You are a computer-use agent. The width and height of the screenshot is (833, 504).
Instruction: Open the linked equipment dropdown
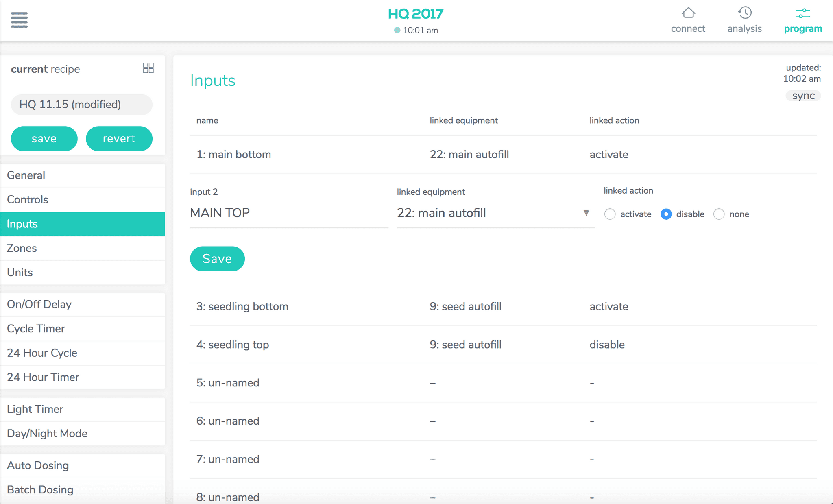click(488, 213)
